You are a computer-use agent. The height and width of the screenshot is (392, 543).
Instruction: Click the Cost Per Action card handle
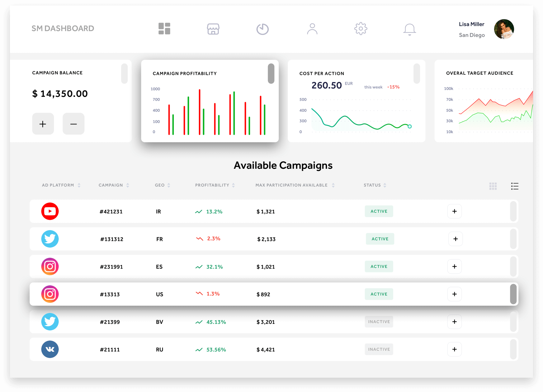click(x=417, y=74)
